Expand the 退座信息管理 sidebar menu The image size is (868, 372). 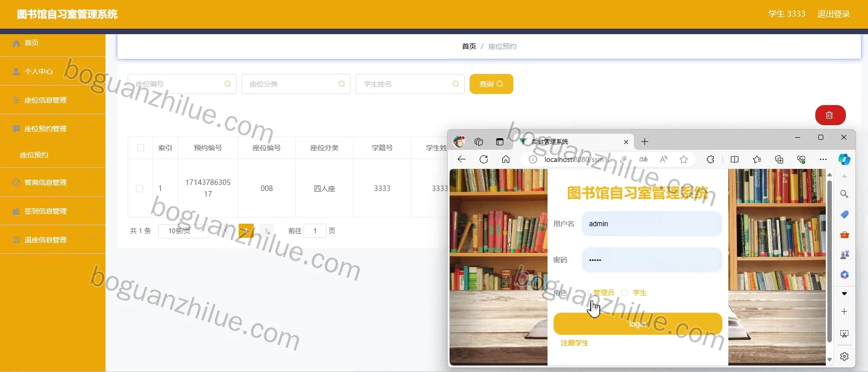point(53,240)
